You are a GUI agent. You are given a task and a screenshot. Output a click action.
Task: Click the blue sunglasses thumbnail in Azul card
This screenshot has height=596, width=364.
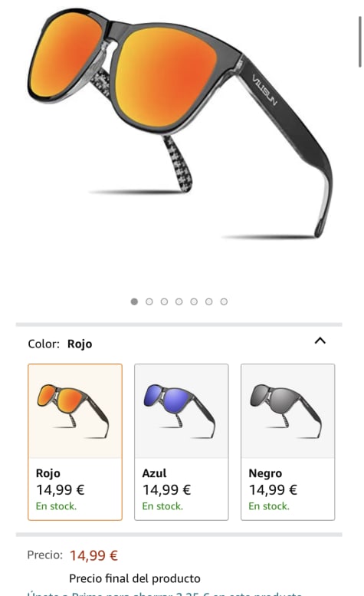(x=179, y=411)
